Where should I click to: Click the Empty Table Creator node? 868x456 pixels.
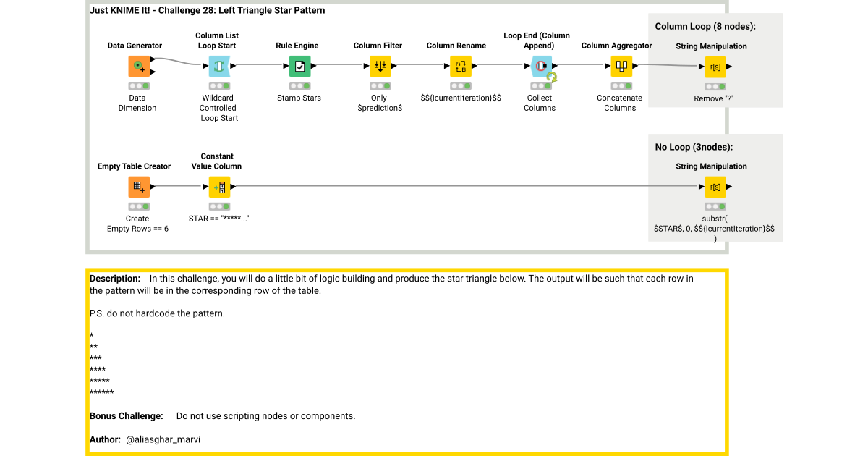138,187
